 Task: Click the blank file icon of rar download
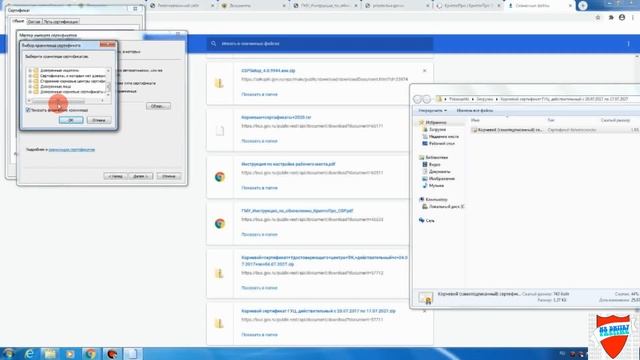(x=220, y=130)
